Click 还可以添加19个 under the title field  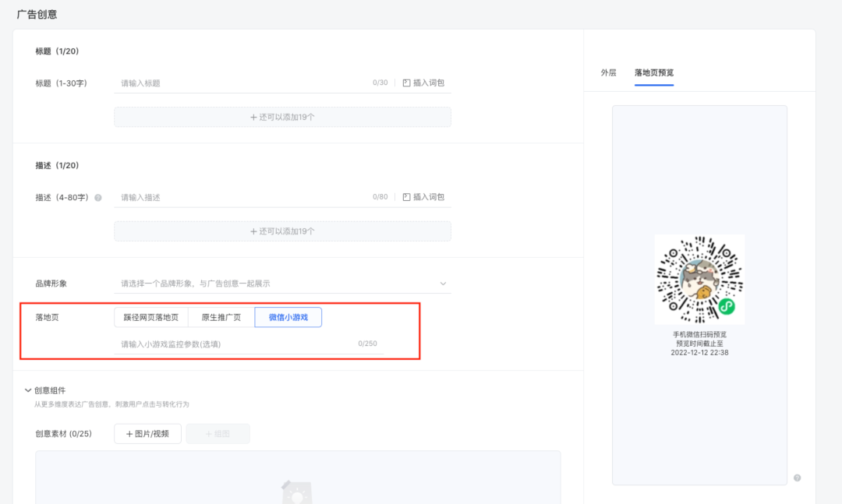pos(283,116)
